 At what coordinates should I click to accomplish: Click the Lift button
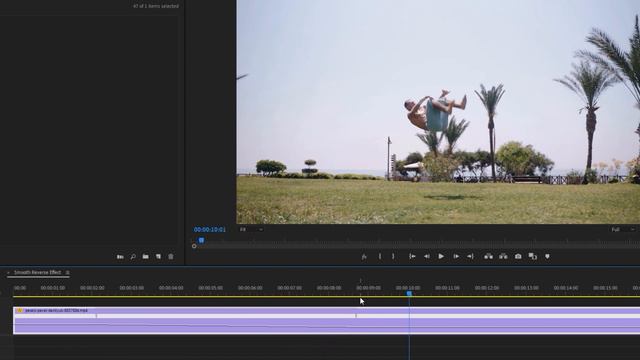pyautogui.click(x=488, y=256)
